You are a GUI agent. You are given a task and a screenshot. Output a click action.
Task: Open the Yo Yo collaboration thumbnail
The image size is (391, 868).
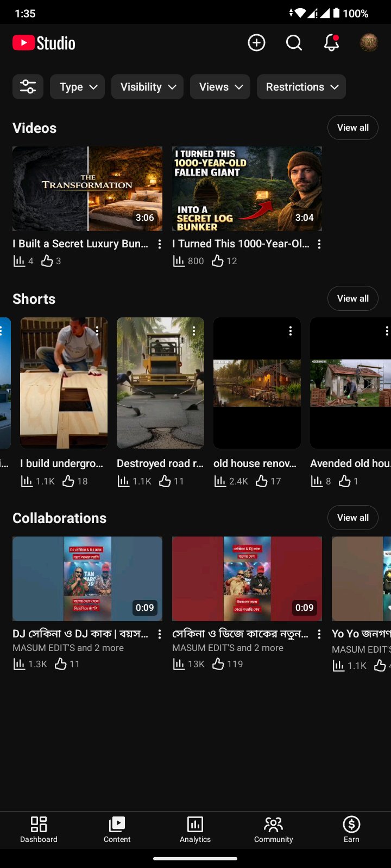coord(361,579)
